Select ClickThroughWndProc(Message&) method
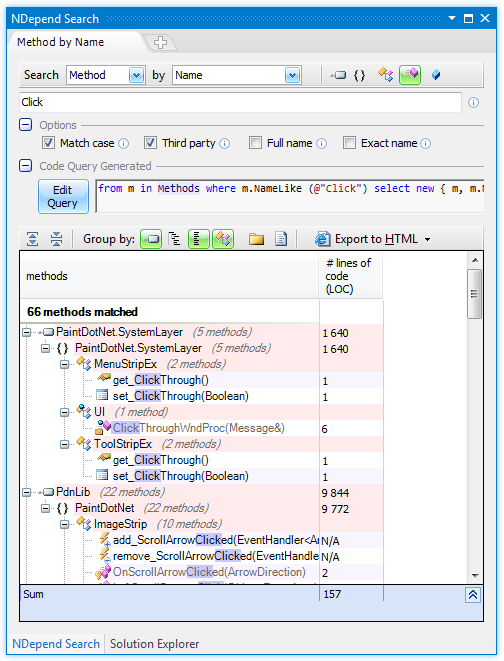 (198, 429)
